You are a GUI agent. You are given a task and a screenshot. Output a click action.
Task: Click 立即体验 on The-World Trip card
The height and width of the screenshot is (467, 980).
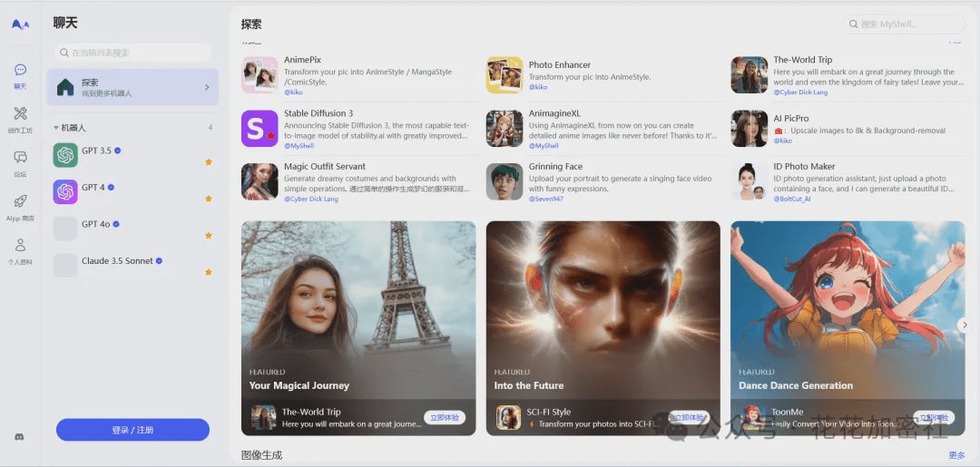(x=445, y=418)
